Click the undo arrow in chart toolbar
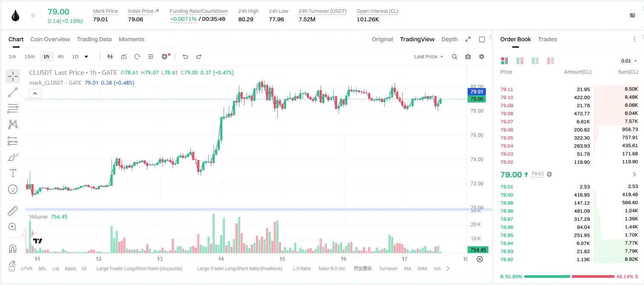The image size is (644, 285). (185, 57)
